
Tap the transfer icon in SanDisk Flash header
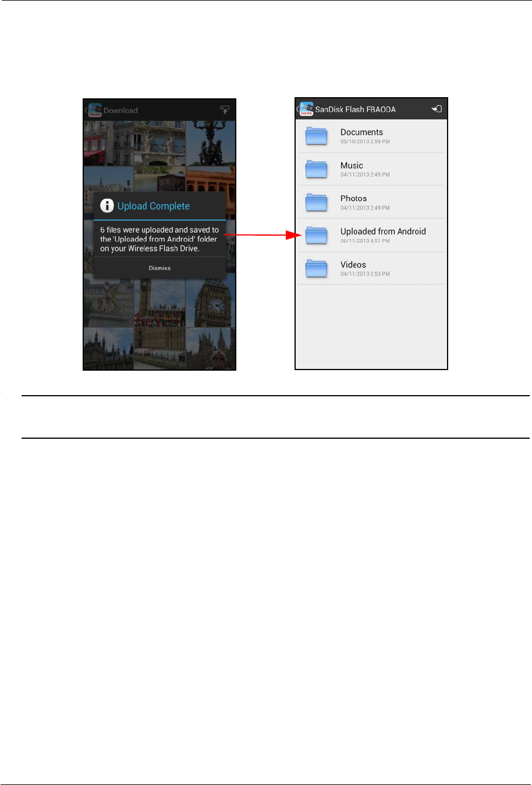coord(437,109)
